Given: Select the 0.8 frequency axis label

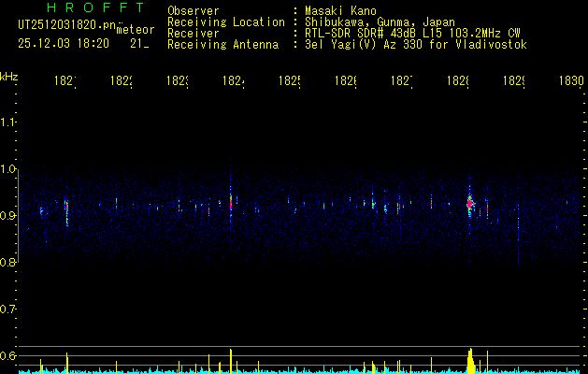Looking at the screenshot, I should [8, 262].
